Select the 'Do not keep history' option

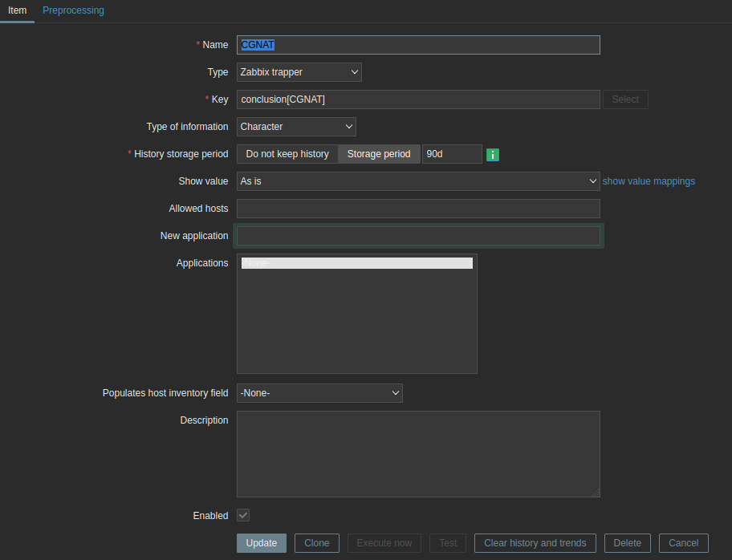[x=287, y=154]
